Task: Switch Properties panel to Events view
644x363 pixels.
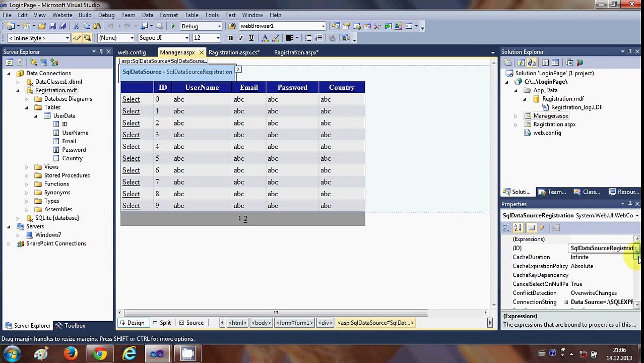Action: [542, 228]
